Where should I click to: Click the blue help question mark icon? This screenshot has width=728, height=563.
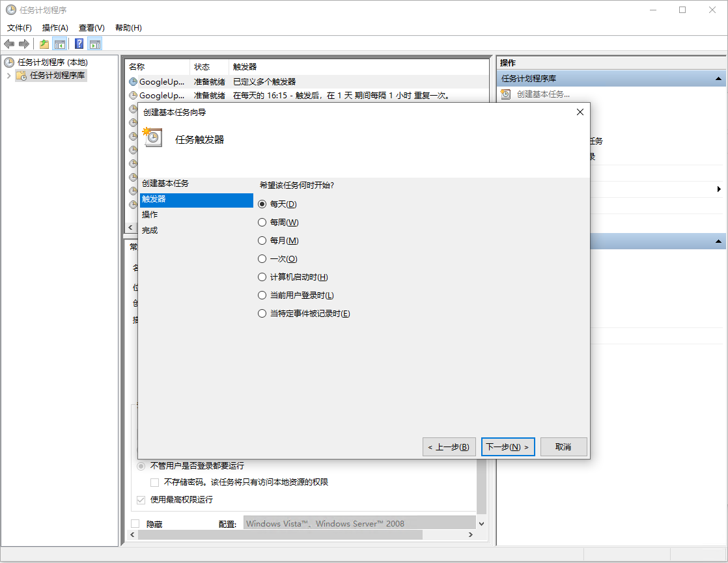[x=79, y=44]
